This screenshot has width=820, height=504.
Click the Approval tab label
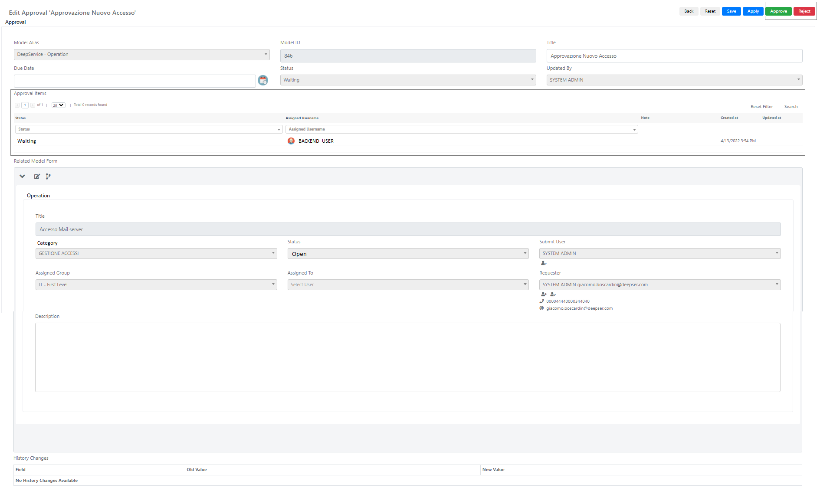coord(16,22)
